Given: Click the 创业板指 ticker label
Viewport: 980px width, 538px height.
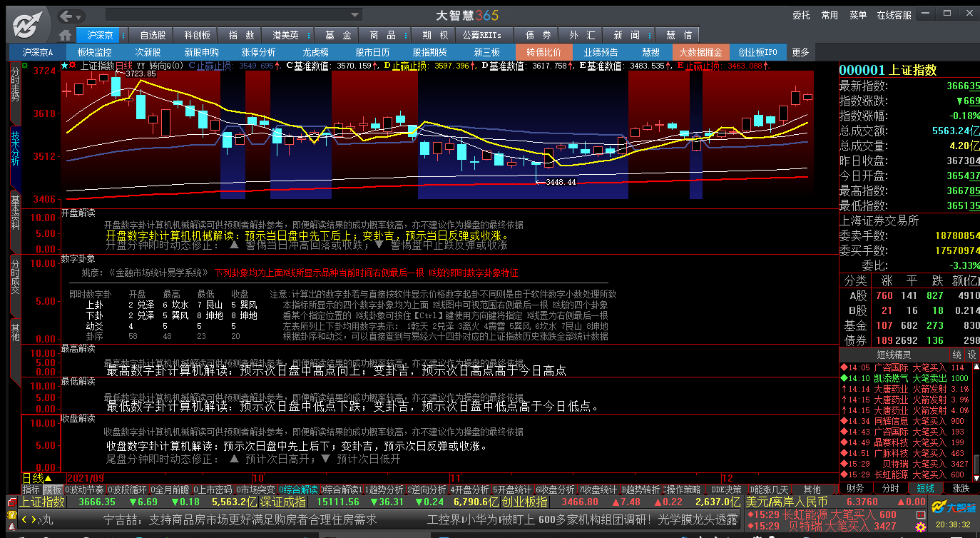Looking at the screenshot, I should pos(525,502).
